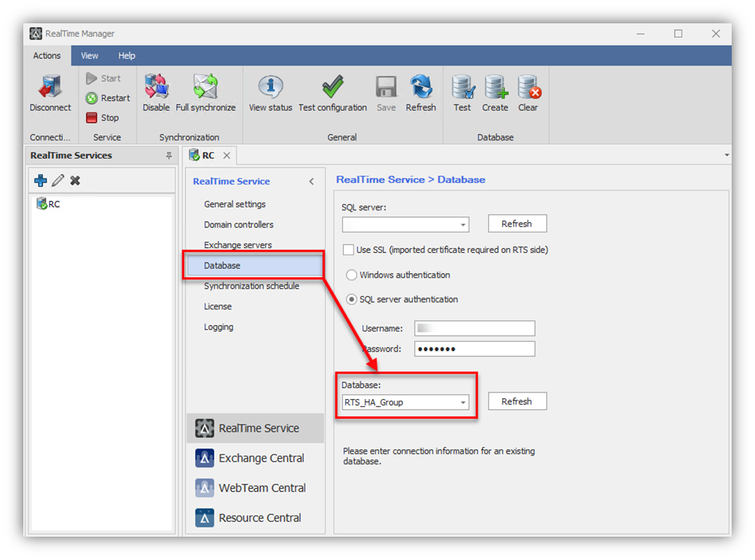
Task: Close the RC tab
Action: (226, 156)
